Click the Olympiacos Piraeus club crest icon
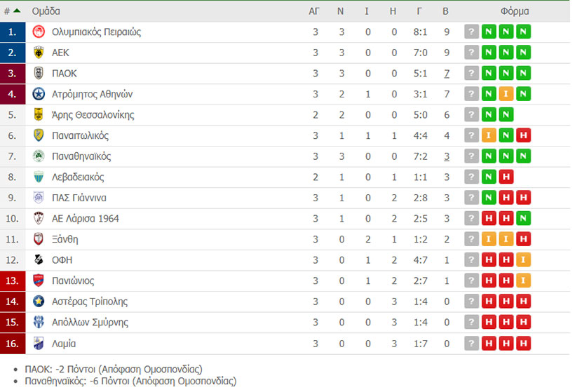The height and width of the screenshot is (392, 575). tap(39, 32)
